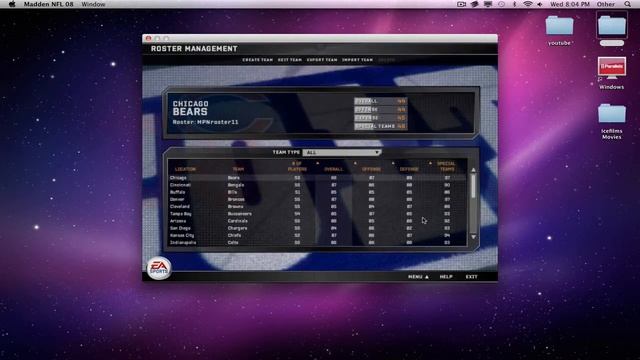Screen dimensions: 640x360
Task: Click the Chicago Bears team title
Action: (191, 108)
